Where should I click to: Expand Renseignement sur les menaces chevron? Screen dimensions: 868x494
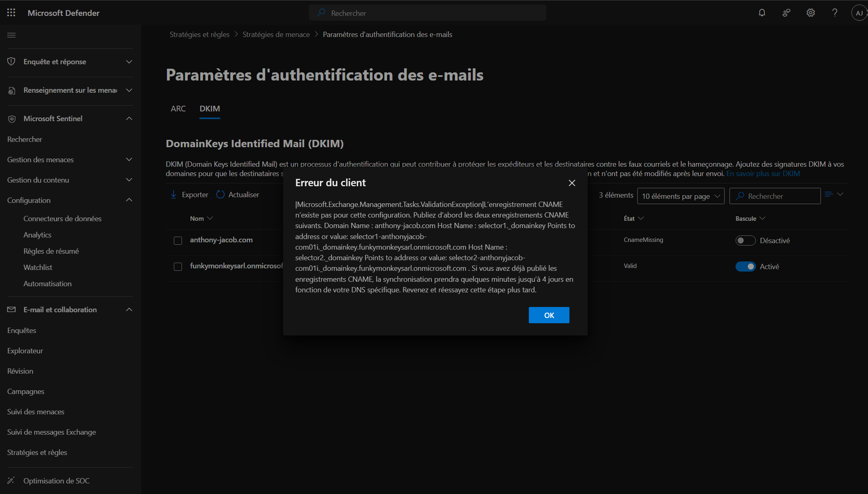(x=129, y=90)
